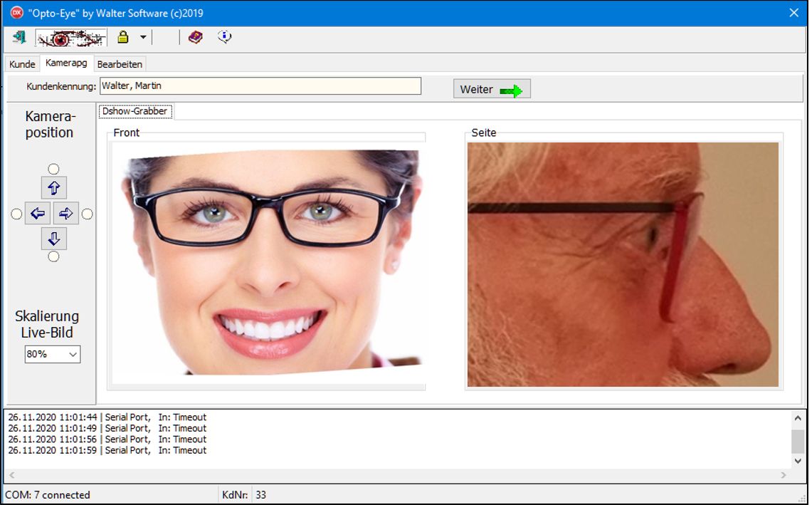Open the Skalierung Live-Bild 80% dropdown
The width and height of the screenshot is (812, 505).
[x=52, y=354]
